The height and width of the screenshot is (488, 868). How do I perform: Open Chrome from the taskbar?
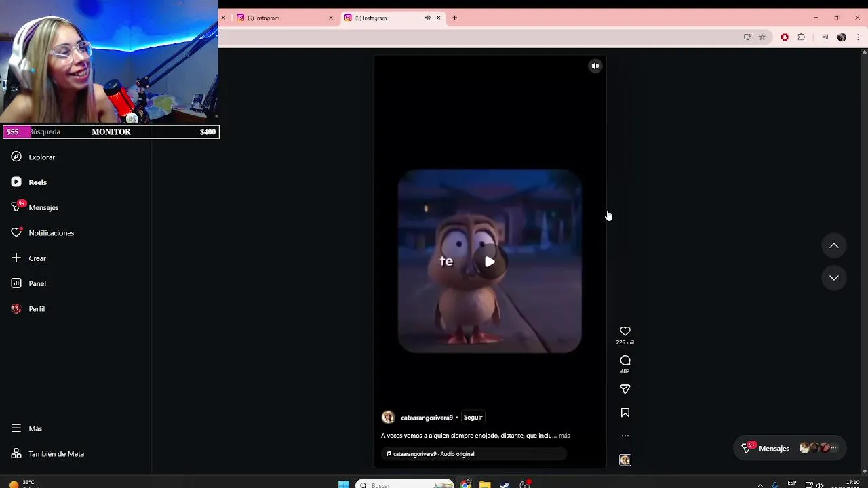(x=466, y=484)
